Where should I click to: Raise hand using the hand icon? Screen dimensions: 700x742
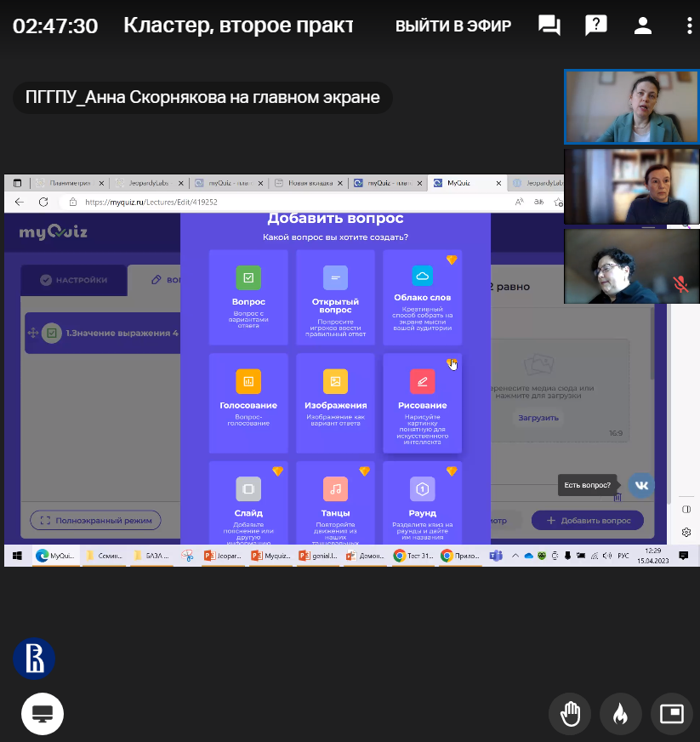570,714
